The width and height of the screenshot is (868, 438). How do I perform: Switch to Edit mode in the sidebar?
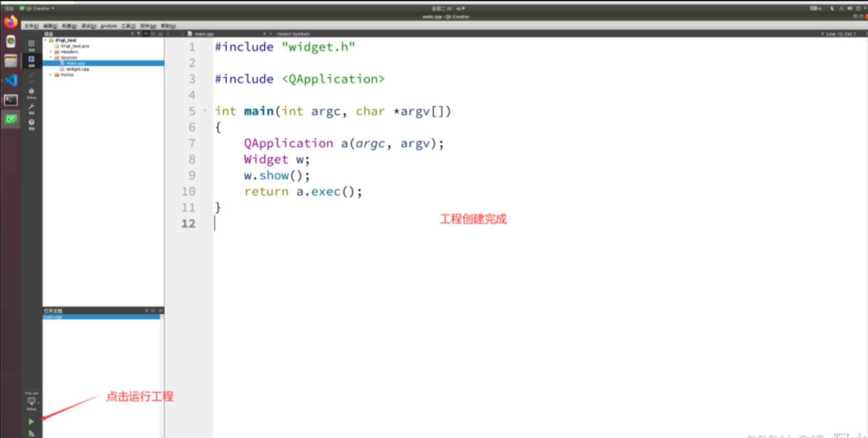click(31, 61)
